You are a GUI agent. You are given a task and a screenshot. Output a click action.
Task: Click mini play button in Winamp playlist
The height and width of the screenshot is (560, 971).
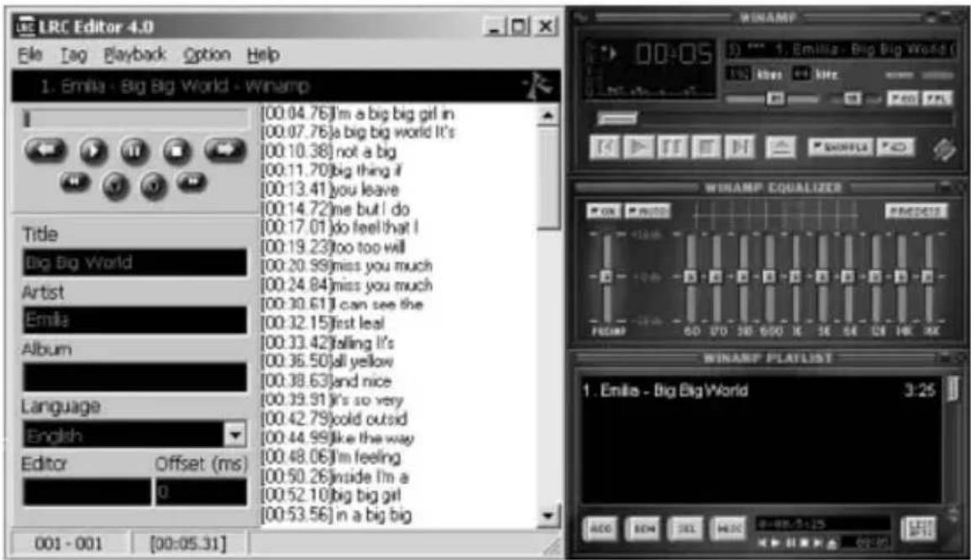777,542
